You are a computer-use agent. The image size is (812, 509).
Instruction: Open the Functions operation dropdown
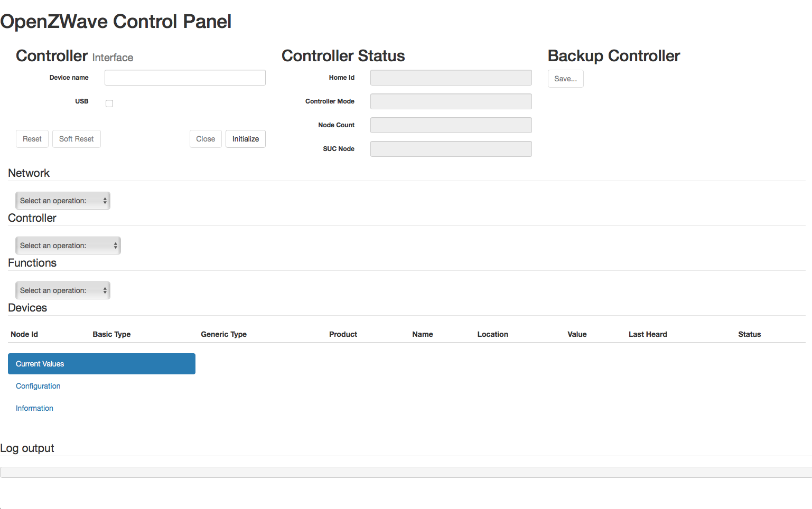pos(63,290)
